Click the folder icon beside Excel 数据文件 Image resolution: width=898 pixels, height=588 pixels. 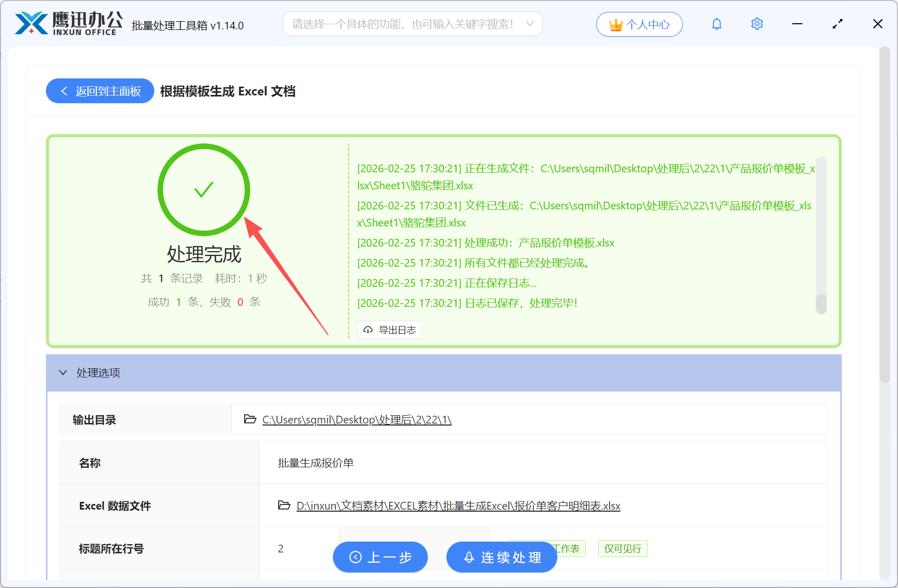coord(283,506)
